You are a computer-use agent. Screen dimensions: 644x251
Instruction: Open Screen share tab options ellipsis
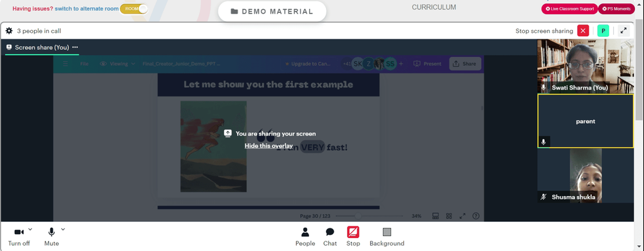click(75, 47)
